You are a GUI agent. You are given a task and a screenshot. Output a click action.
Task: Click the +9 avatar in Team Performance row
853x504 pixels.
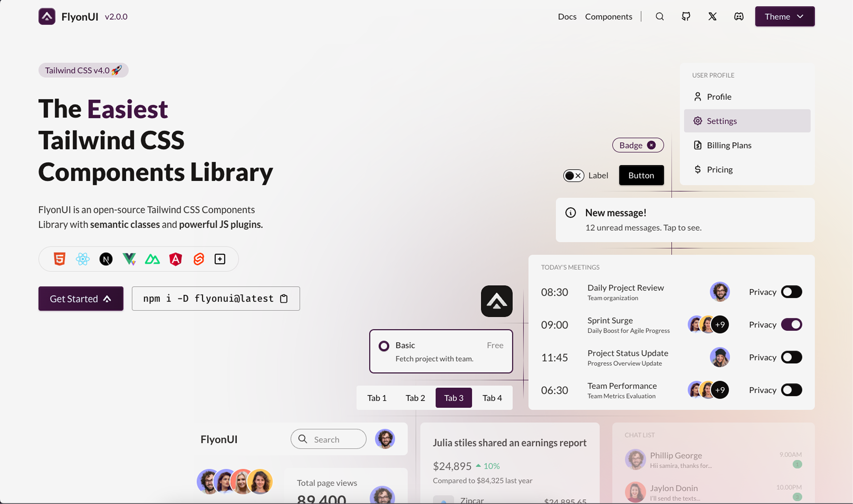click(x=720, y=390)
